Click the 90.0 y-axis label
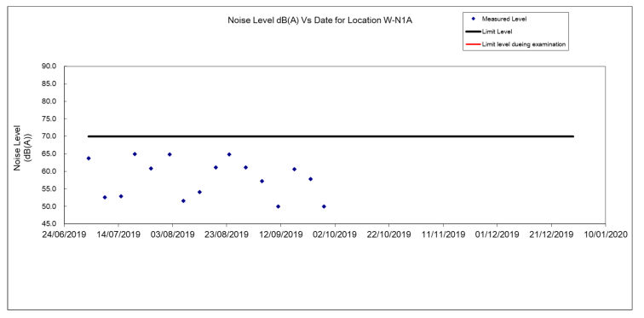Image resolution: width=644 pixels, height=318 pixels. (x=53, y=66)
